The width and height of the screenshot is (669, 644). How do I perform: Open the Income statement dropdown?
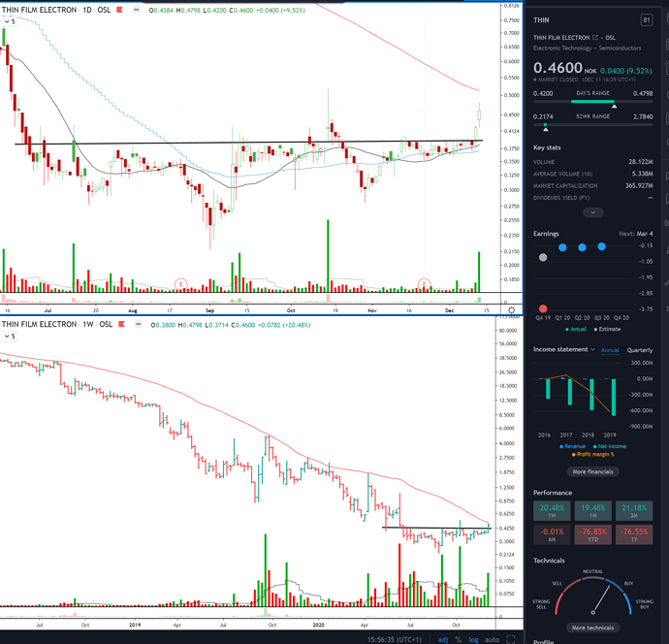[563, 349]
